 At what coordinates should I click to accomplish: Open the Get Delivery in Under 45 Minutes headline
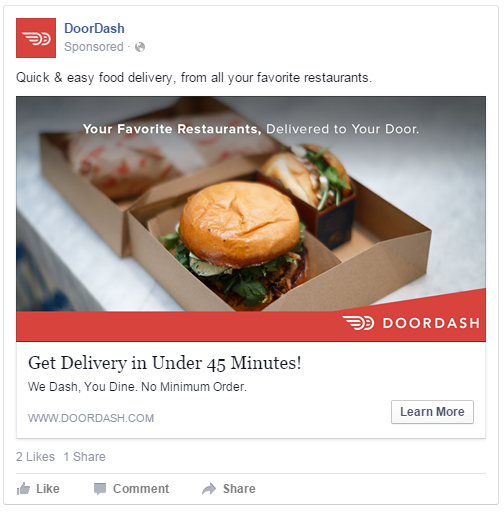165,363
